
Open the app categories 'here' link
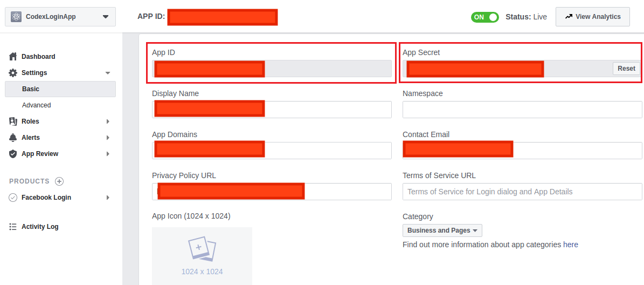[x=570, y=245]
